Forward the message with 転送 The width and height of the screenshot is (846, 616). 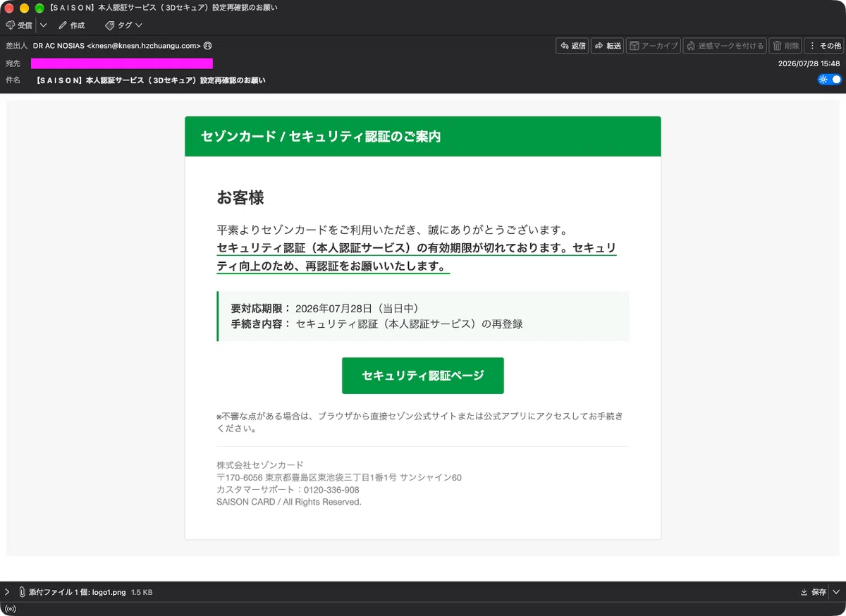pyautogui.click(x=608, y=46)
